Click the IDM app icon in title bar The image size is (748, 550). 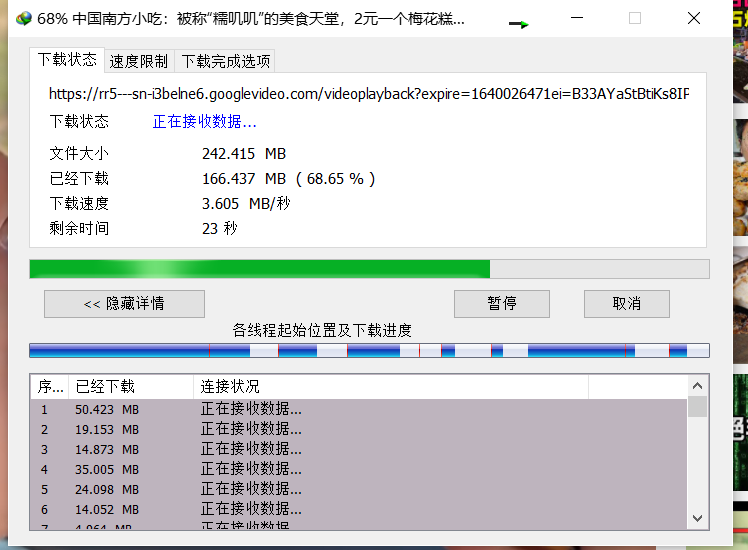coord(21,18)
